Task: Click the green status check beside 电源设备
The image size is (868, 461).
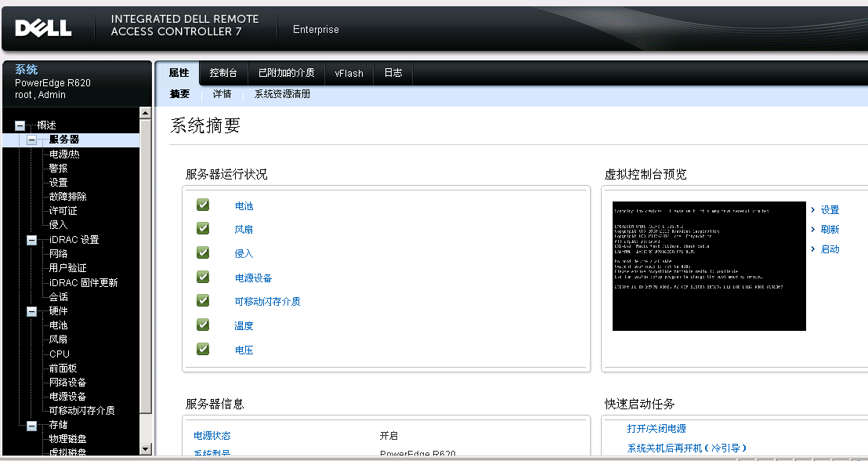Action: [203, 277]
